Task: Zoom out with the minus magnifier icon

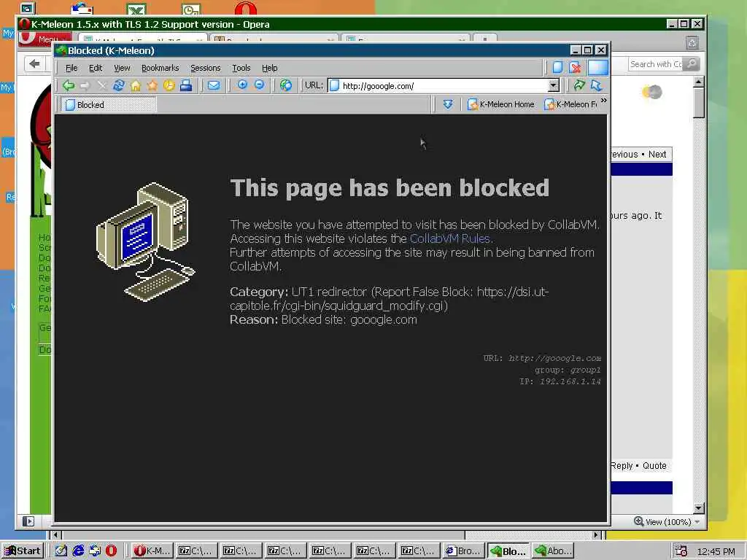Action: click(x=259, y=85)
